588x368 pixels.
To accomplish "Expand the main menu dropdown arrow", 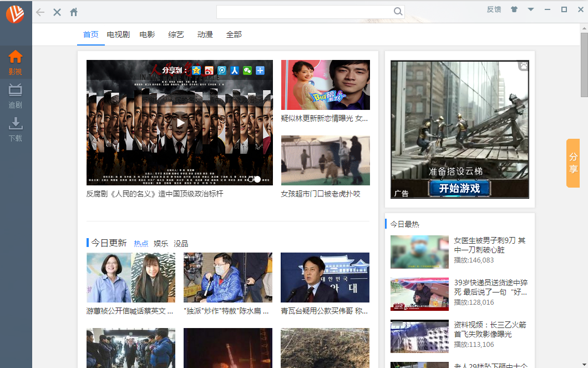I will point(531,9).
